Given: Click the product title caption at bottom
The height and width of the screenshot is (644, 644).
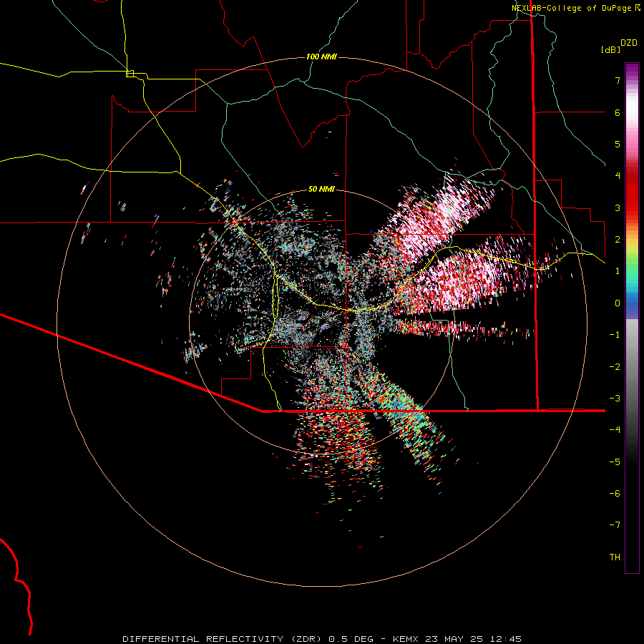Looking at the screenshot, I should 322,639.
